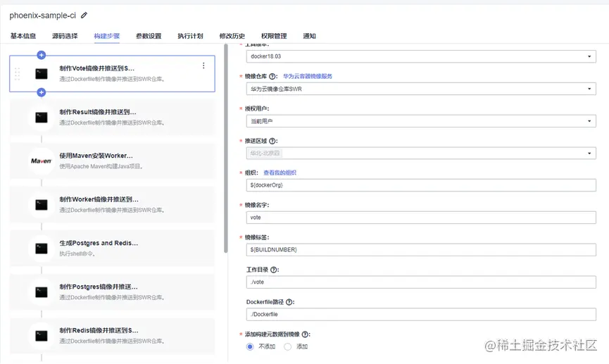
Task: Click the Maven icon of the Worker install step
Action: 41,161
